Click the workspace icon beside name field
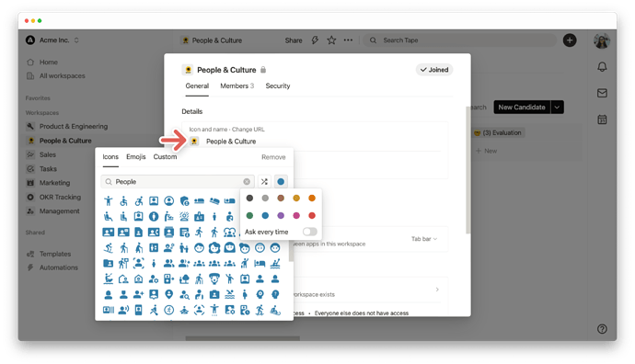 pos(194,142)
